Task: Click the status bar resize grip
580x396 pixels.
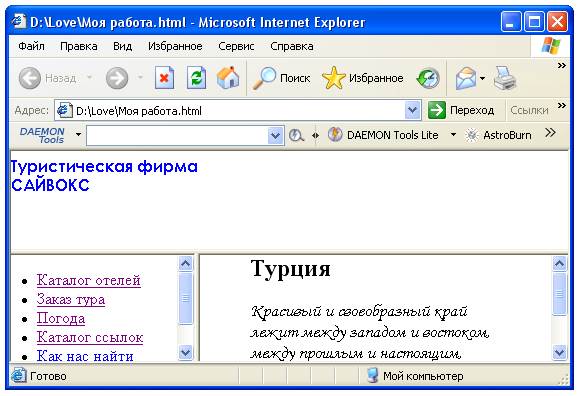Action: pyautogui.click(x=564, y=379)
